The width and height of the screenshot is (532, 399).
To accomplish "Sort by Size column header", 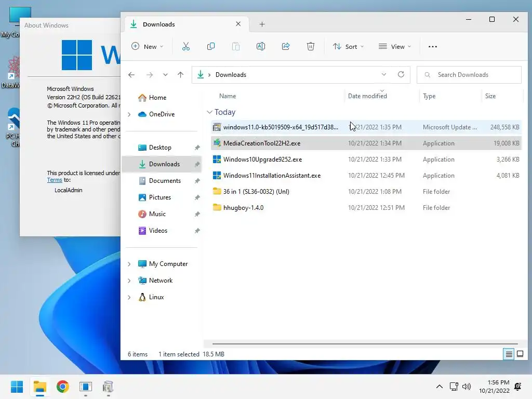I will coord(490,96).
